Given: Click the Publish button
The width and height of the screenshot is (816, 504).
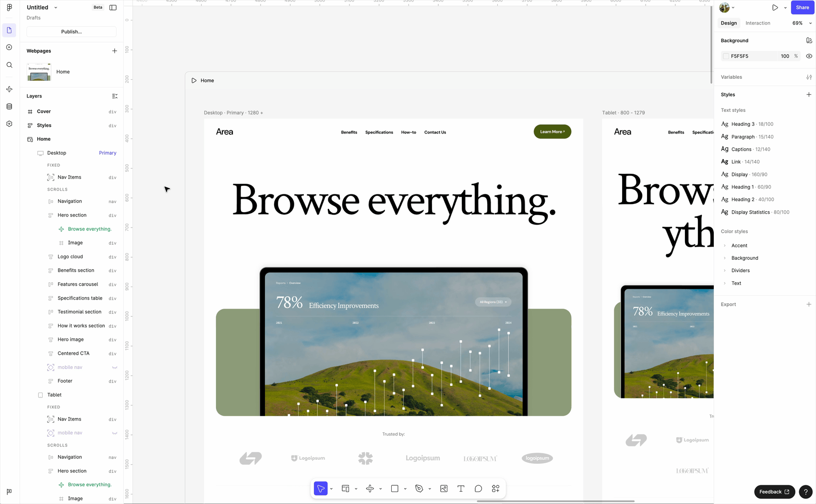Looking at the screenshot, I should click(72, 32).
